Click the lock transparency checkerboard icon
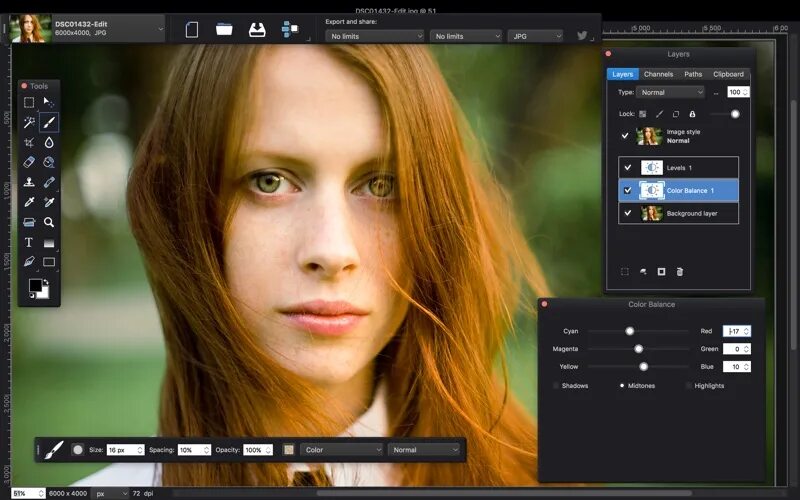The height and width of the screenshot is (500, 800). (642, 114)
